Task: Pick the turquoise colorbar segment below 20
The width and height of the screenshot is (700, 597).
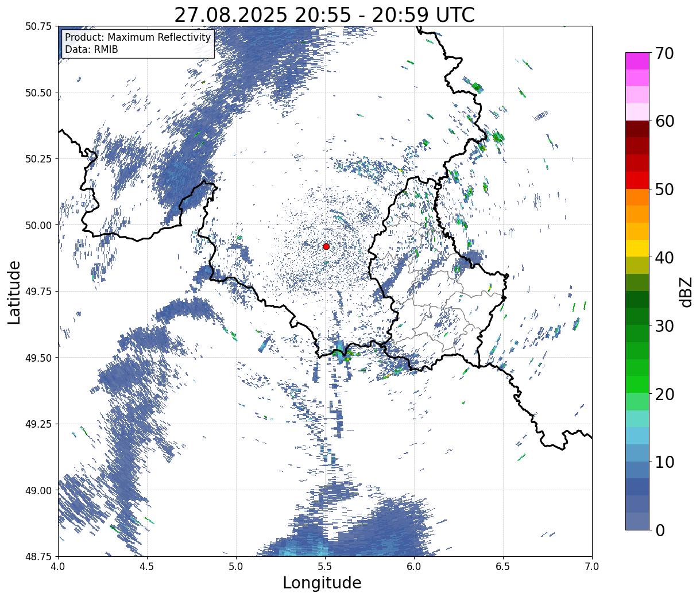Action: [637, 419]
